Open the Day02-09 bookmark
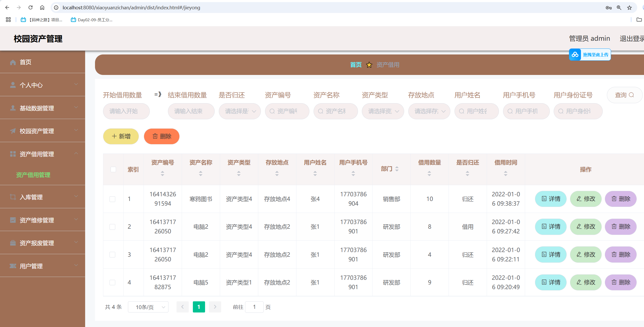This screenshot has height=327, width=644. 92,20
